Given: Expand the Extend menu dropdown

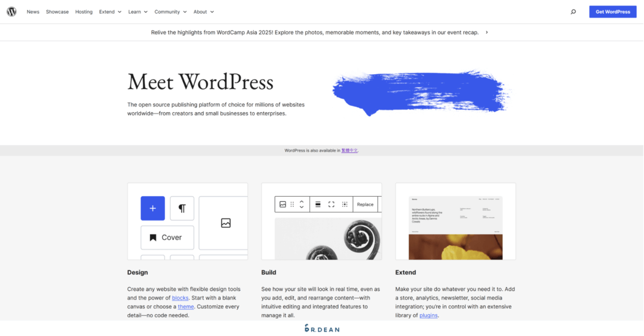Looking at the screenshot, I should (110, 12).
